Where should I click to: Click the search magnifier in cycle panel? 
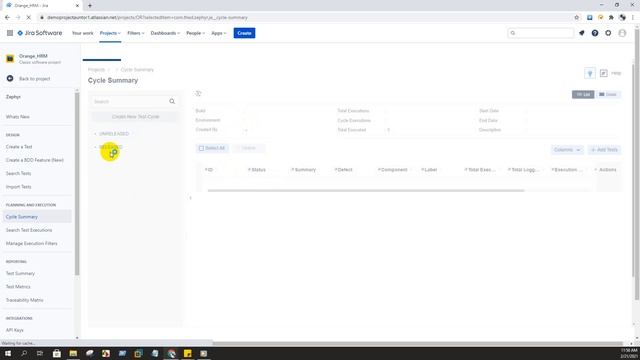tap(172, 101)
